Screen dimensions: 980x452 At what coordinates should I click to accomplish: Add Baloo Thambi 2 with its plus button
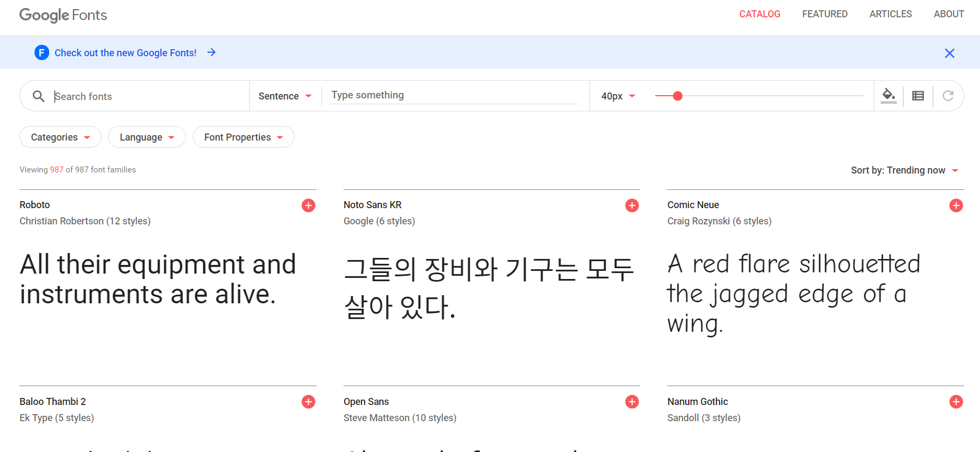tap(308, 402)
